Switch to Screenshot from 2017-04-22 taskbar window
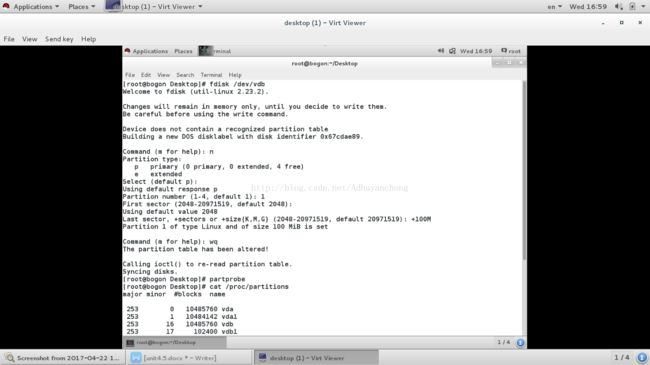The image size is (650, 365). pos(63,358)
